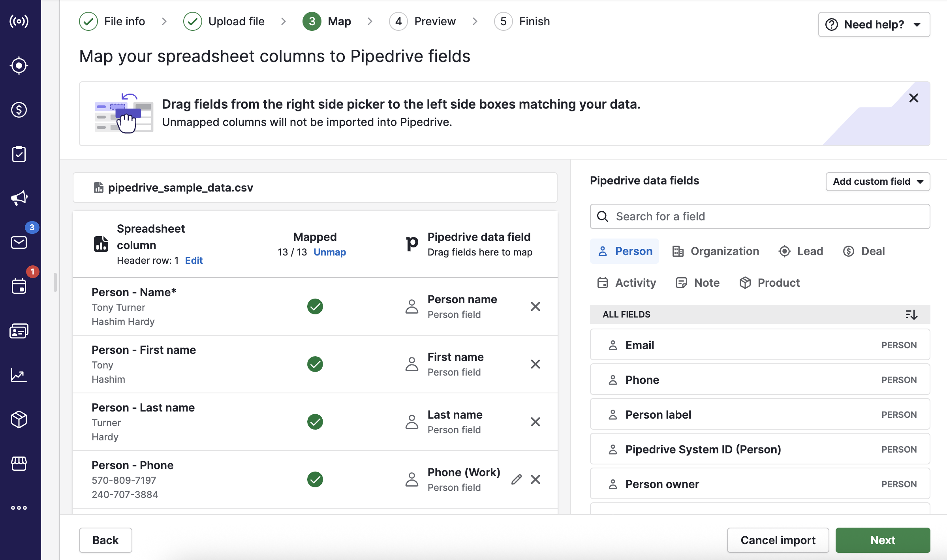Go to the File info step

coord(112,21)
